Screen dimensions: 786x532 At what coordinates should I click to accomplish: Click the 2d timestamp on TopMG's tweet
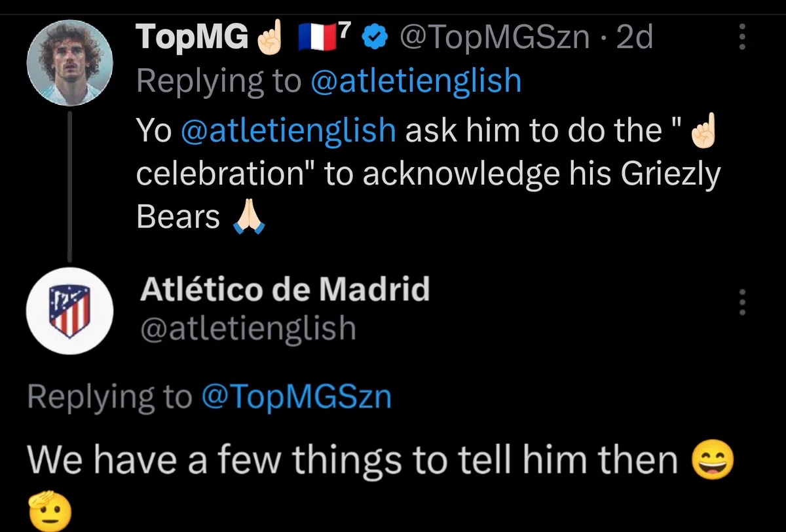635,38
